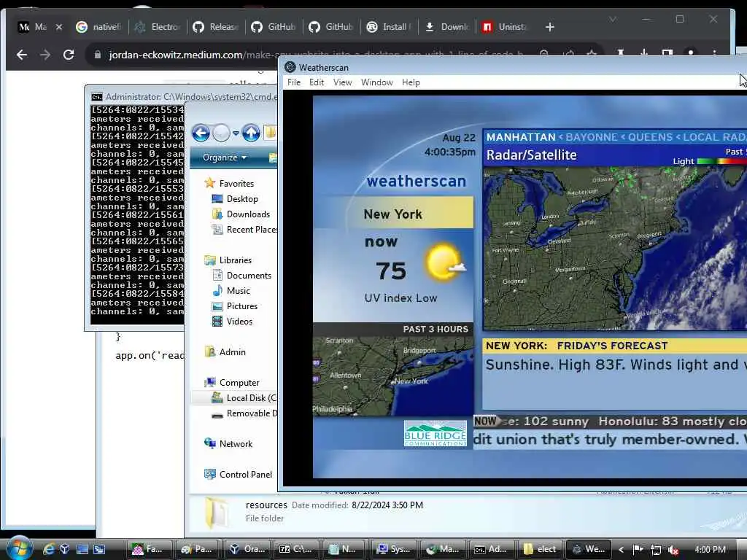747x560 pixels.
Task: Click the browser downloads icon
Action: coord(644,52)
